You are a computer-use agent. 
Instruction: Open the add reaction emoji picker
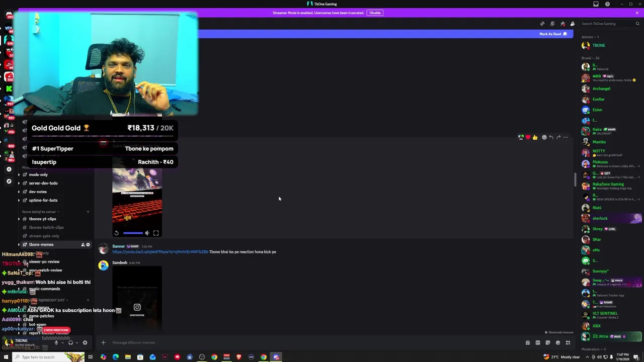[x=544, y=137]
